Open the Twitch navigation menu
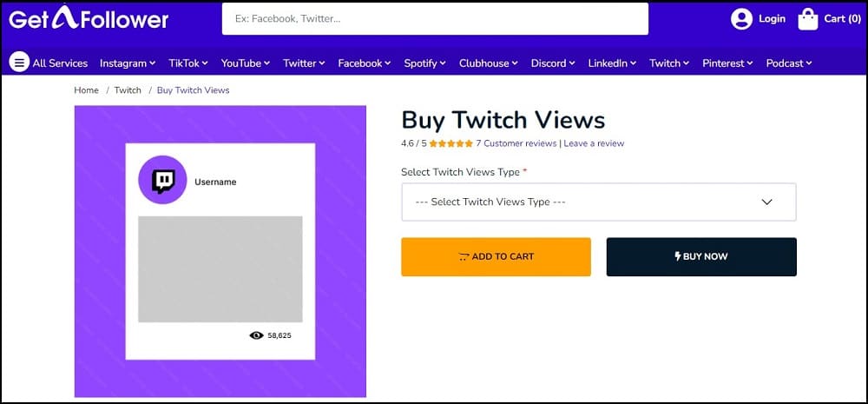The height and width of the screenshot is (404, 868). tap(669, 63)
